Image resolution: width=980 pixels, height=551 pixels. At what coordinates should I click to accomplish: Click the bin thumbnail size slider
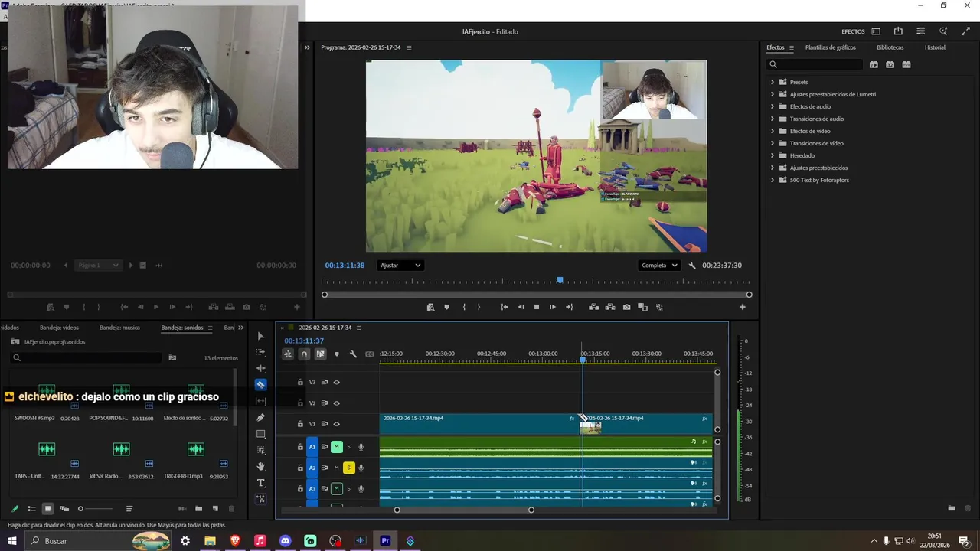[95, 509]
